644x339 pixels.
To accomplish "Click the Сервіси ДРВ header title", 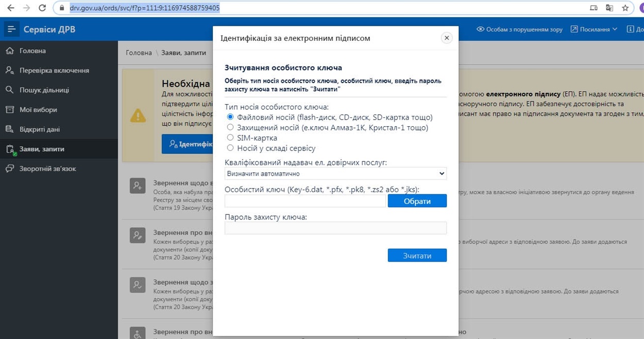I will click(49, 29).
